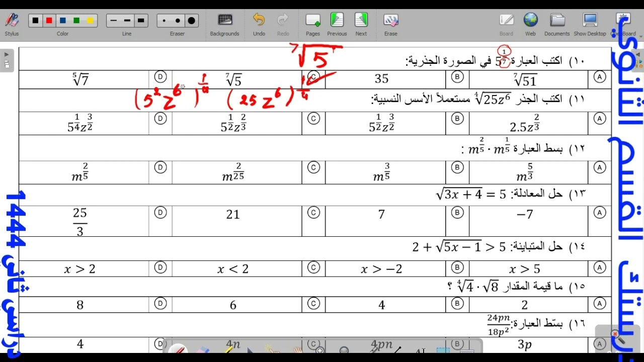Click answer 21 in question 13
The height and width of the screenshot is (362, 644).
coord(233,215)
